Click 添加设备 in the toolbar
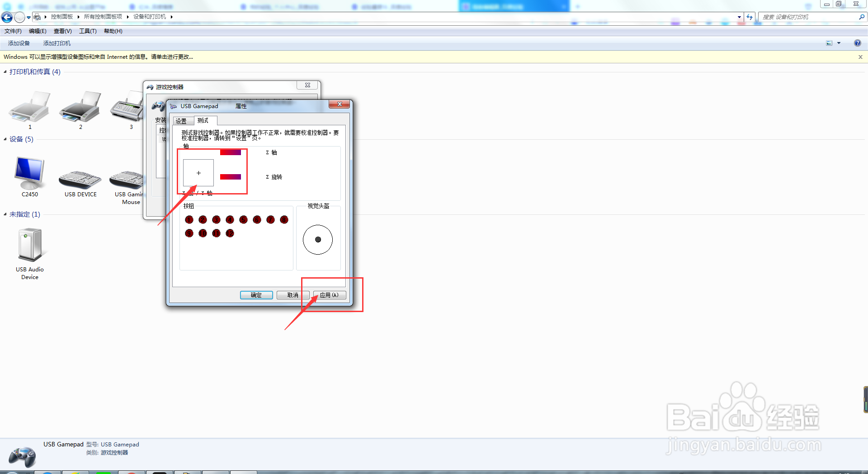This screenshot has height=474, width=868. [19, 43]
